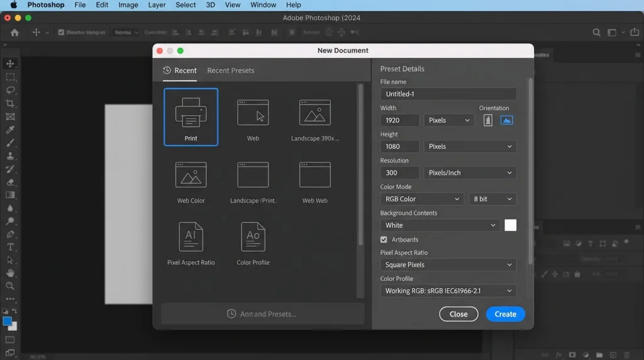
Task: Select the Zoom tool
Action: [x=10, y=286]
